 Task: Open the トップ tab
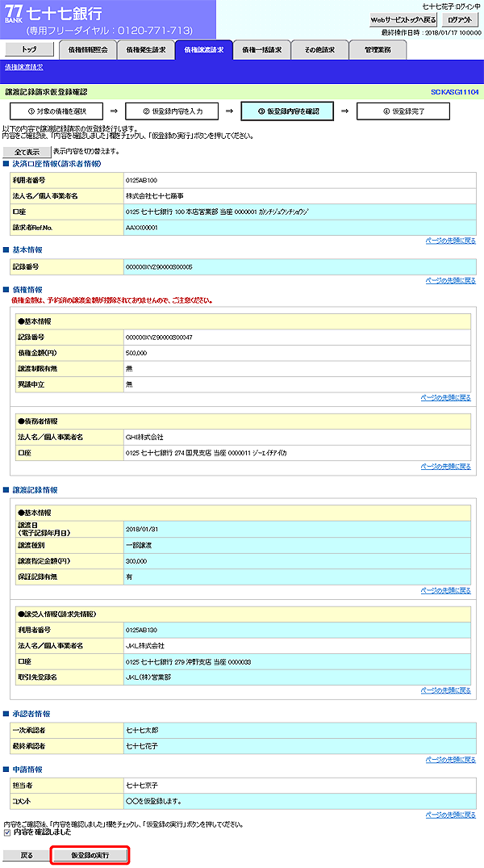click(x=29, y=50)
